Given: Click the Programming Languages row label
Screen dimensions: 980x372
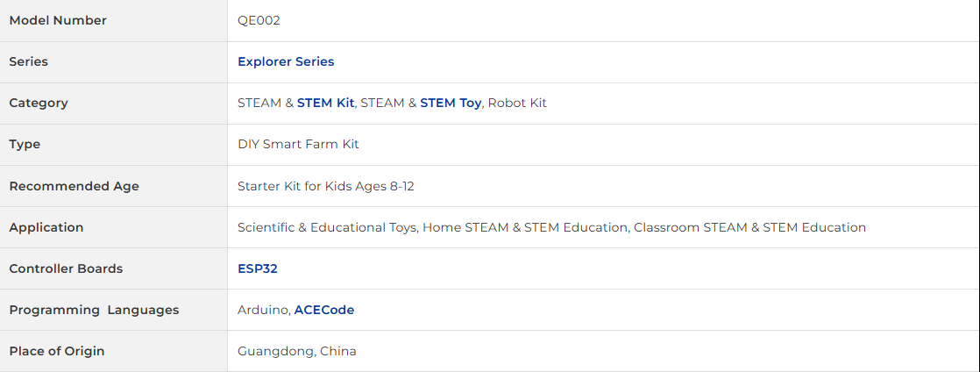Looking at the screenshot, I should point(94,310).
